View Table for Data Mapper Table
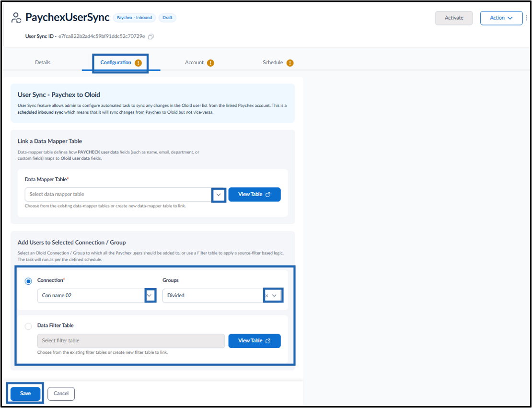532x408 pixels. coord(254,195)
